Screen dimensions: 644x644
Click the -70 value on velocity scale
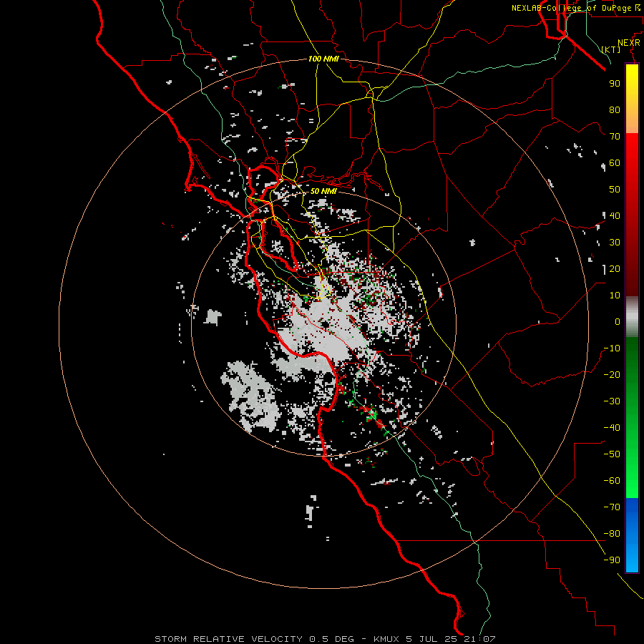(x=612, y=507)
